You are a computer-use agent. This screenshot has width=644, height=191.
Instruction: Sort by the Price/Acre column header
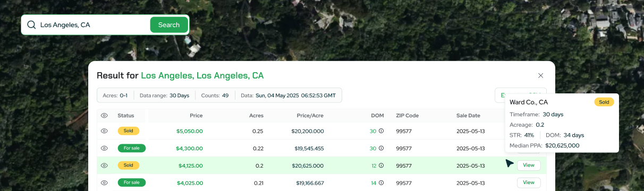310,115
